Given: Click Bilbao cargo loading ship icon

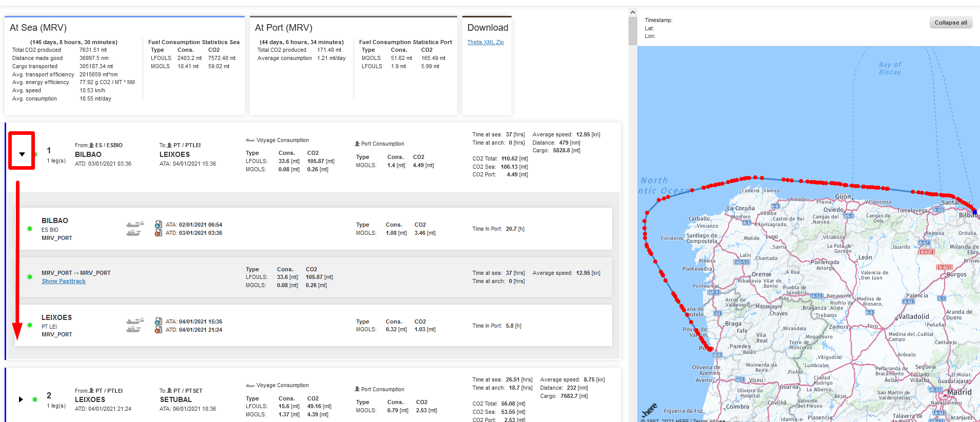Looking at the screenshot, I should pyautogui.click(x=135, y=224).
